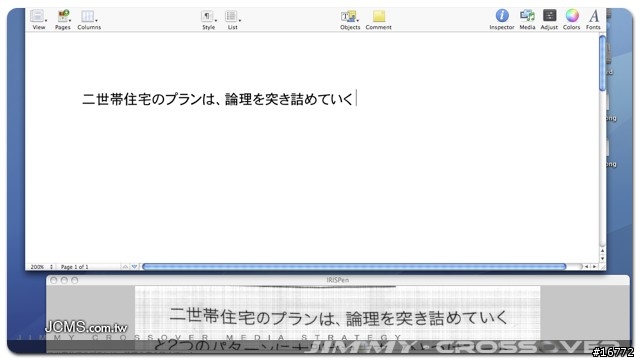640x360 pixels.
Task: Open the Columns toolbar button
Action: (x=89, y=19)
